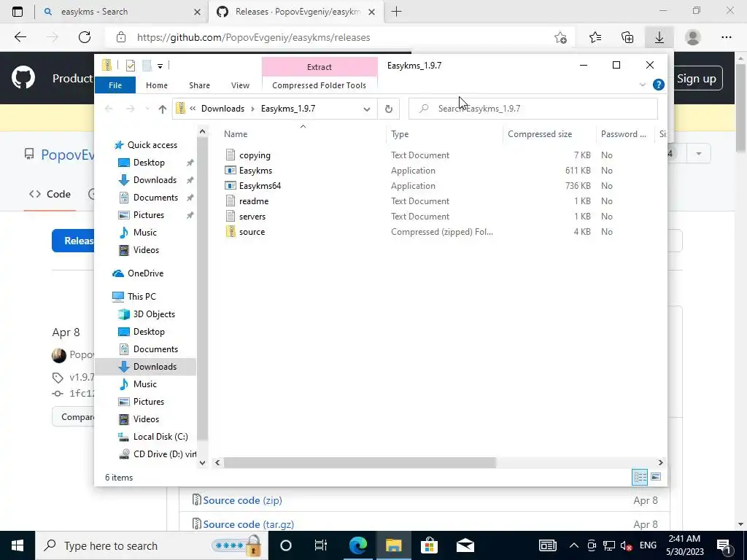
Task: Open notification center on taskbar
Action: (724, 545)
